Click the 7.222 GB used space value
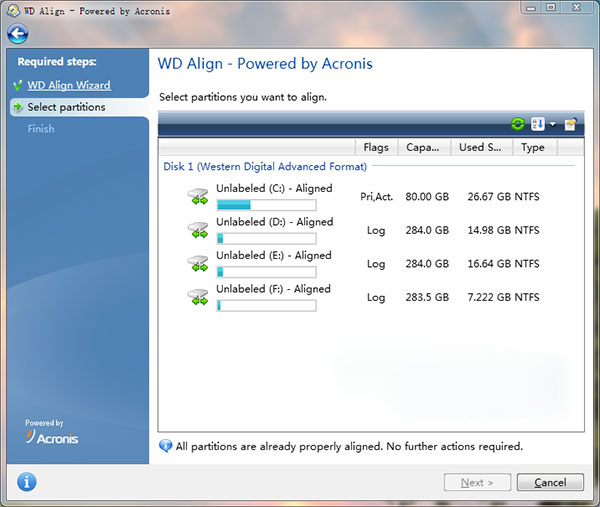Image resolution: width=600 pixels, height=507 pixels. pos(489,297)
